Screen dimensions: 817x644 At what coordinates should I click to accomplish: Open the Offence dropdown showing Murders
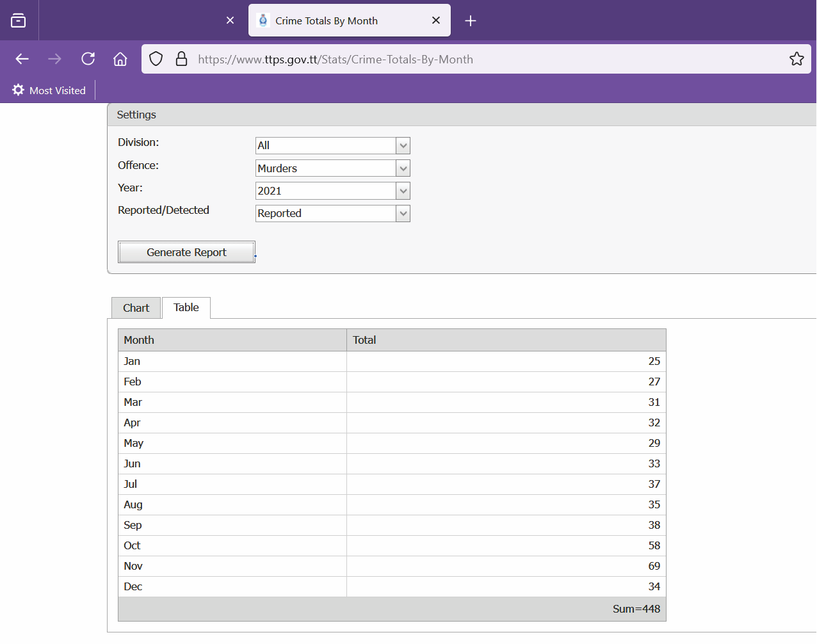click(403, 168)
